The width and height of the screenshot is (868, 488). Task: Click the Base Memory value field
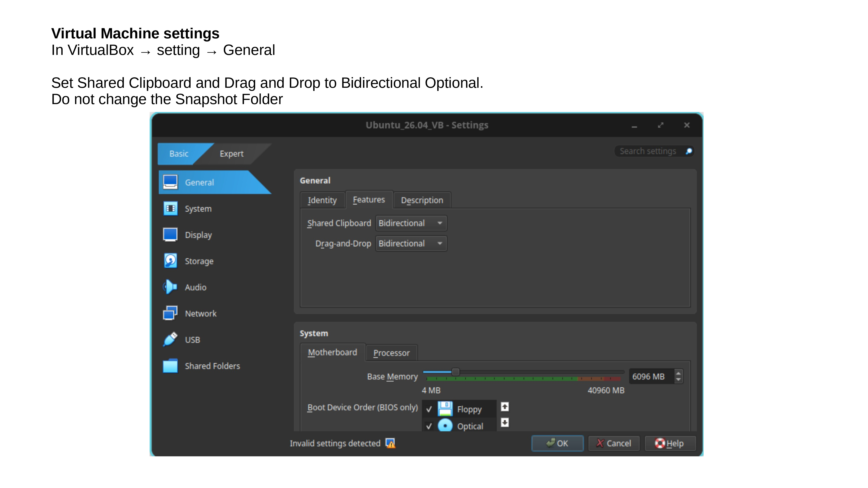(652, 376)
